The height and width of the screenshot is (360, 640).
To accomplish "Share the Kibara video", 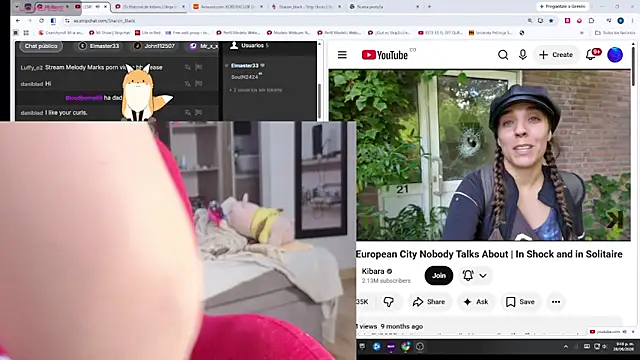I will [429, 302].
